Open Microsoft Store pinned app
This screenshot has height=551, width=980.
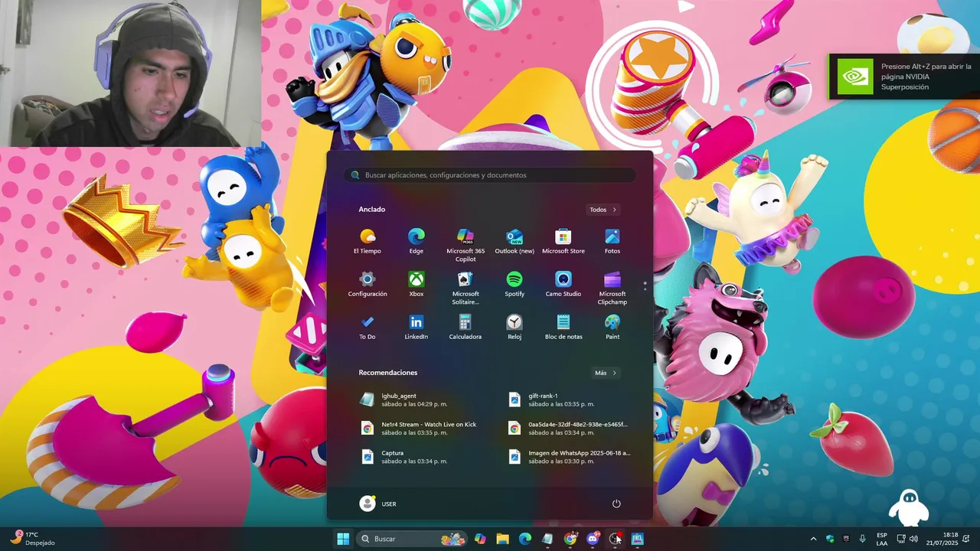(x=563, y=242)
